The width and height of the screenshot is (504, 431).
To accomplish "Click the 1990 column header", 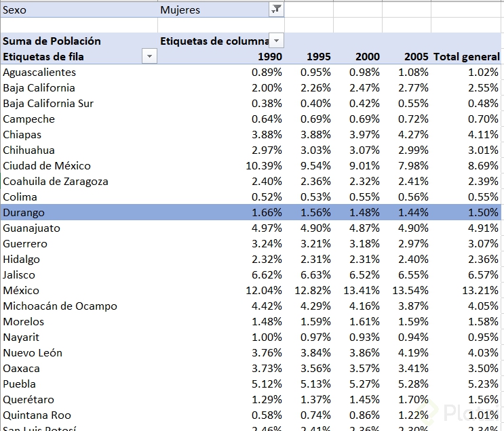I will (270, 56).
